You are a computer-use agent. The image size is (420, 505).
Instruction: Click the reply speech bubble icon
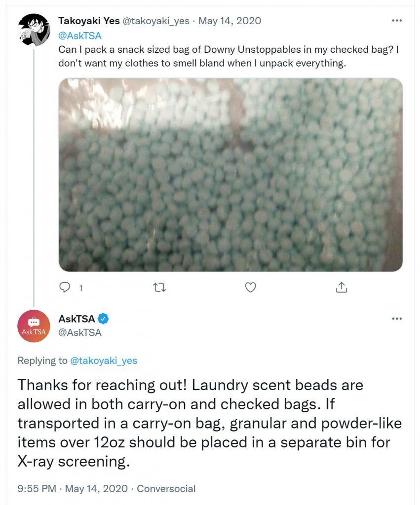pyautogui.click(x=65, y=288)
